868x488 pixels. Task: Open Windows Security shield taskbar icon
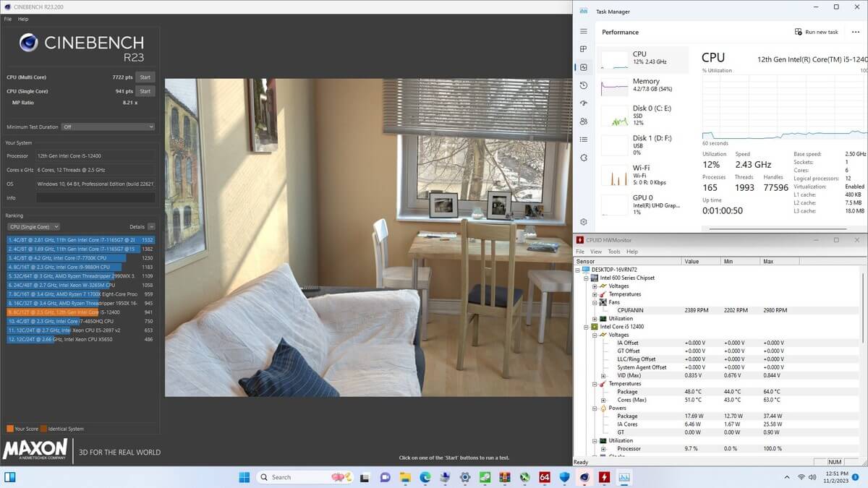click(x=564, y=477)
